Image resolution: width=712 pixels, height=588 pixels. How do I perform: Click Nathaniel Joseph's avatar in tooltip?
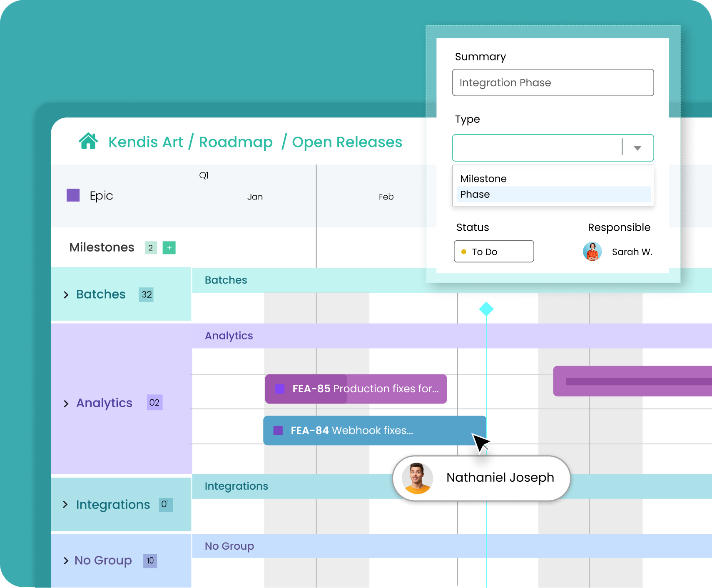[x=418, y=478]
